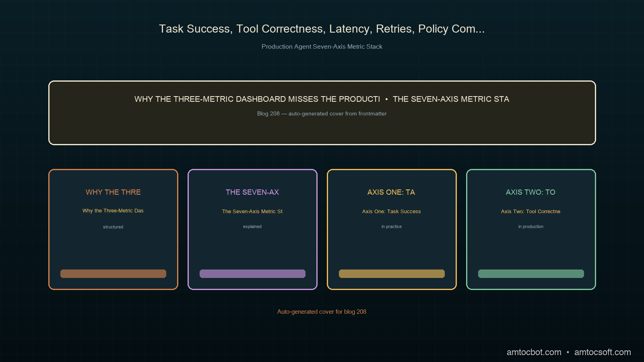Screen dimensions: 644x362
Task: Click "The Seven-Axis Metric St" card subtitle
Action: [252, 212]
